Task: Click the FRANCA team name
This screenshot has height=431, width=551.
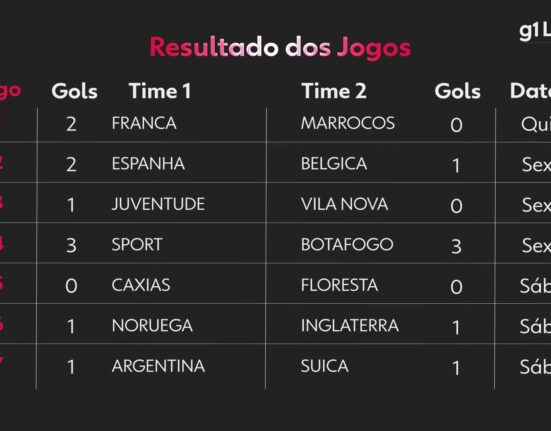Action: (144, 123)
